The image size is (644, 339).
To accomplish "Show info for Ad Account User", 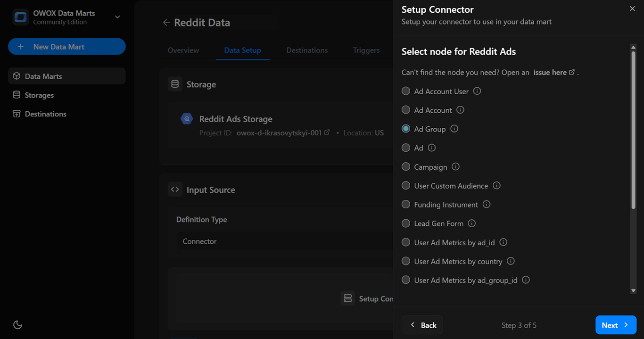I will [477, 91].
